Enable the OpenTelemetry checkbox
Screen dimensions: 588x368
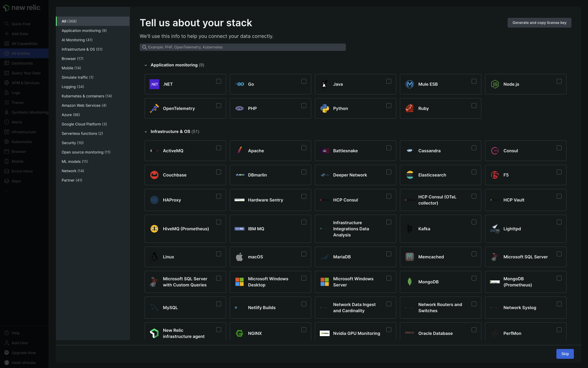click(219, 105)
